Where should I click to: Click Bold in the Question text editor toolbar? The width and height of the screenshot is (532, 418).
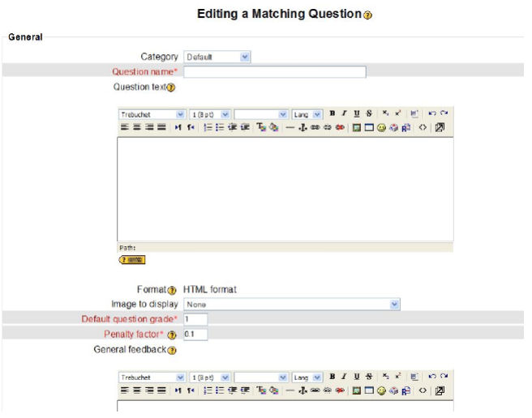(332, 115)
